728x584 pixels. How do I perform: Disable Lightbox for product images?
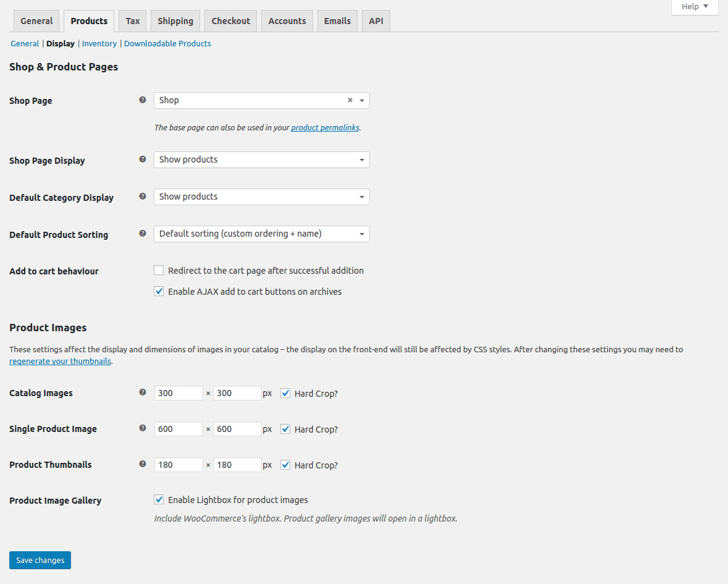[x=159, y=499]
